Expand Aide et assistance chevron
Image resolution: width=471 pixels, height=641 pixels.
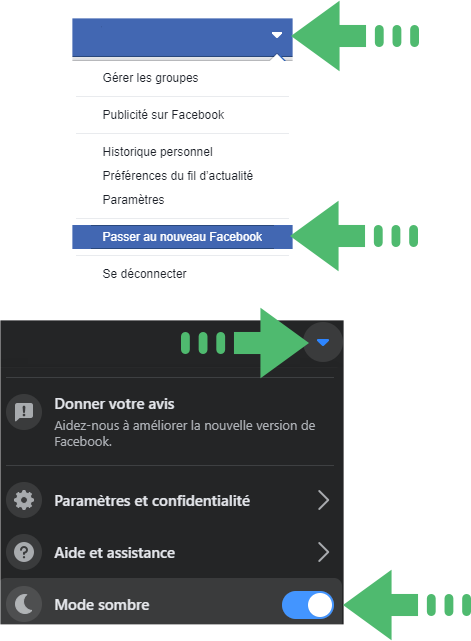[323, 552]
